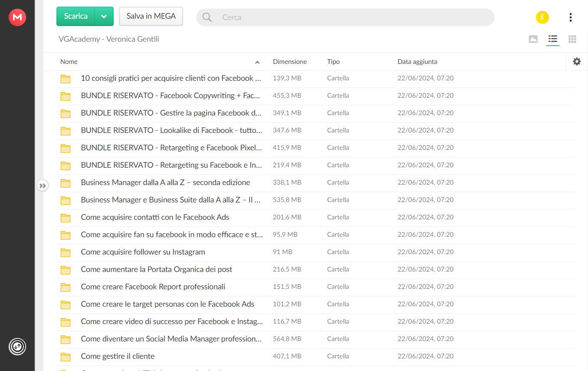
Task: Expand the Scarica download options arrow
Action: point(104,16)
